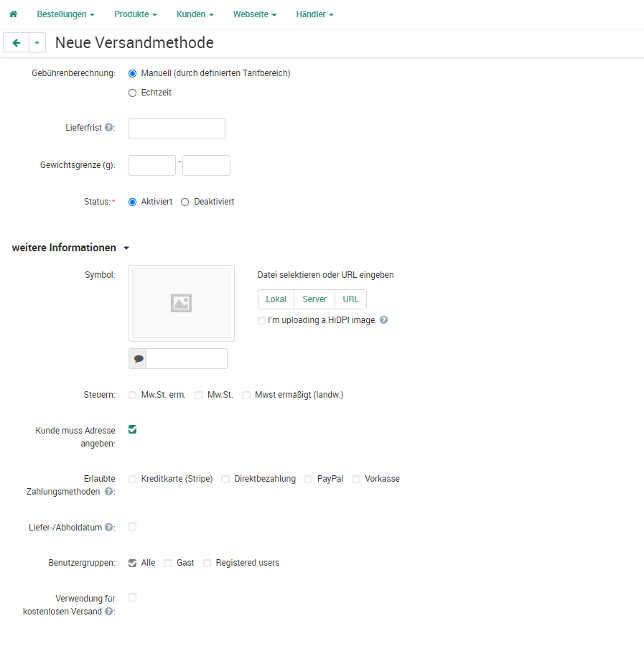Enable Direktbezahlung payment
The image size is (644, 659).
(225, 479)
